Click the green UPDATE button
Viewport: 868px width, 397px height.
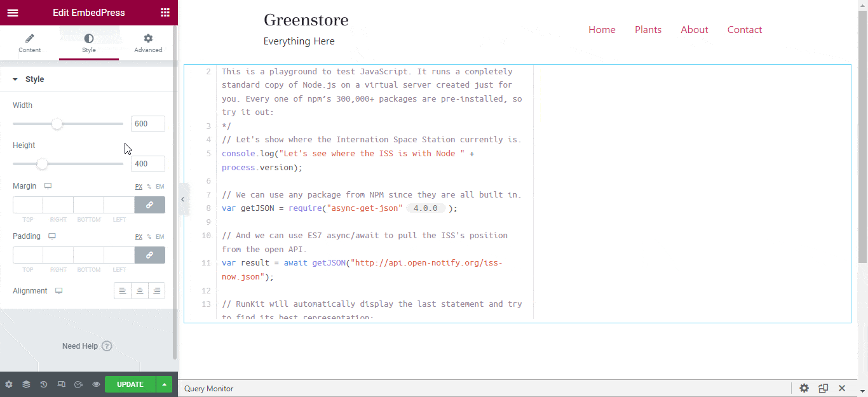(x=130, y=384)
